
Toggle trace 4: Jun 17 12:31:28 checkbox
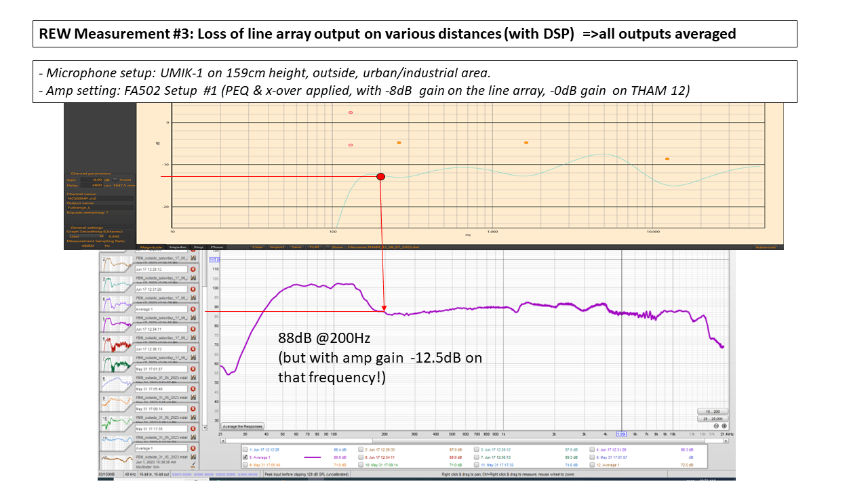click(592, 449)
